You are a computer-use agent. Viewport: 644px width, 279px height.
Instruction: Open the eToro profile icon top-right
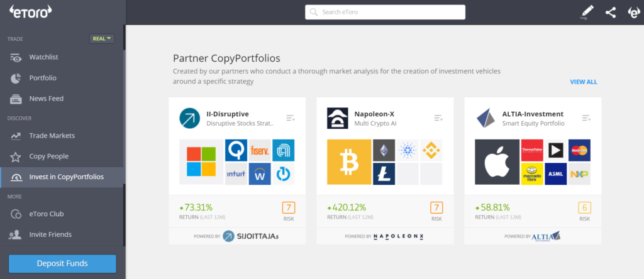(x=633, y=12)
